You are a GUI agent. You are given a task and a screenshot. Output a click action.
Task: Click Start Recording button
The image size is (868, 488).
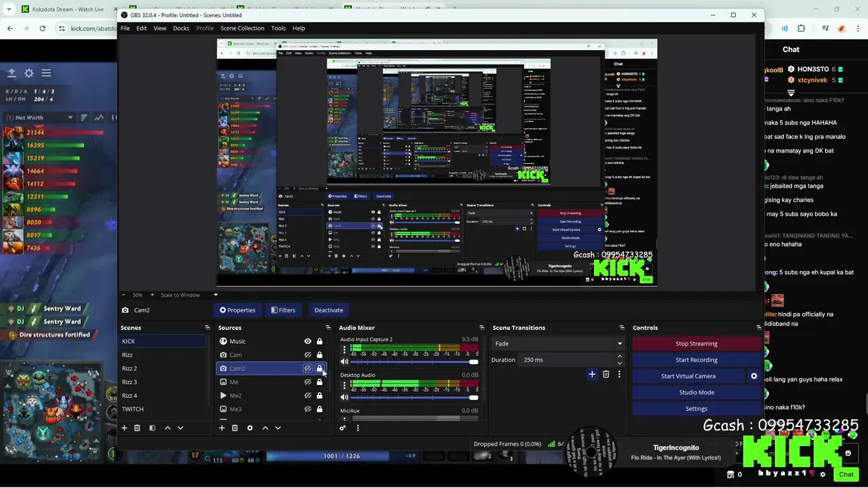tap(696, 360)
